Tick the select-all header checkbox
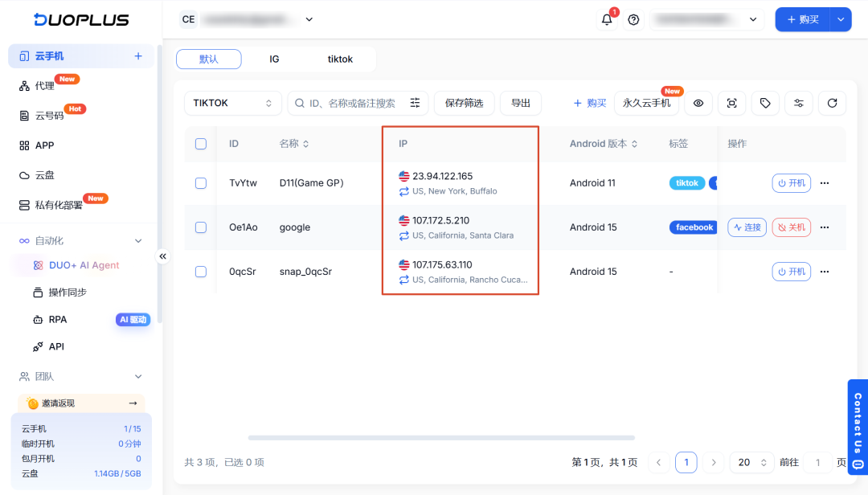Image resolution: width=868 pixels, height=495 pixels. coord(201,144)
